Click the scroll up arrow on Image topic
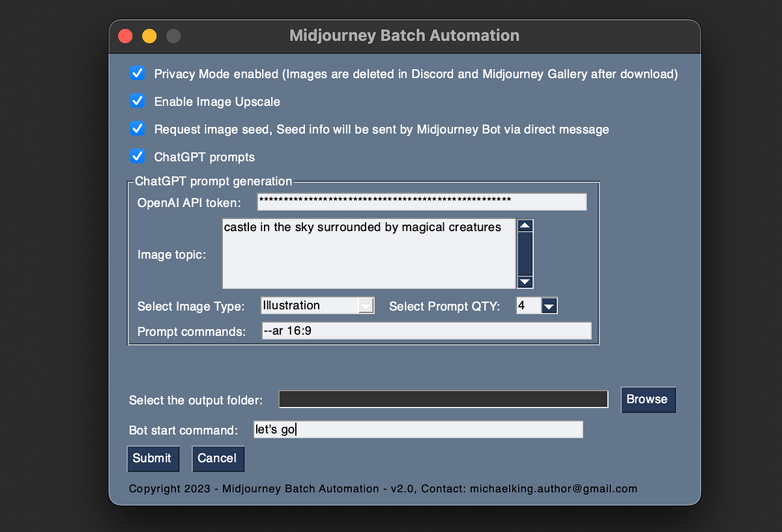Screen dimensions: 782x532 coord(525,225)
